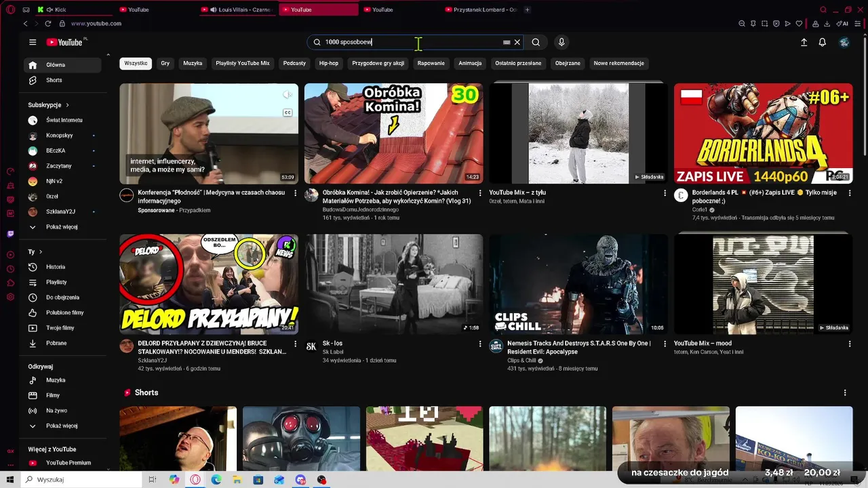The image size is (868, 488).
Task: Open Playlisty in the sidebar
Action: pyautogui.click(x=64, y=282)
